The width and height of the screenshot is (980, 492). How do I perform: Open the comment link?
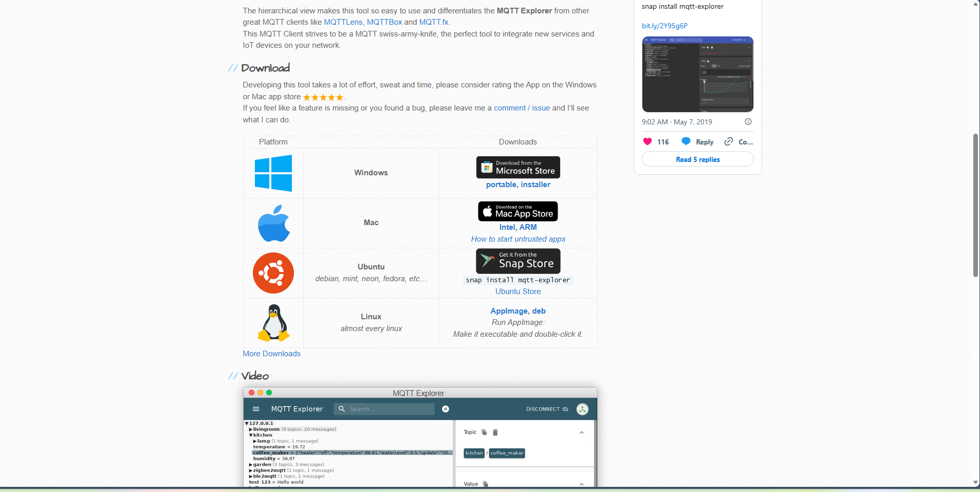[510, 108]
